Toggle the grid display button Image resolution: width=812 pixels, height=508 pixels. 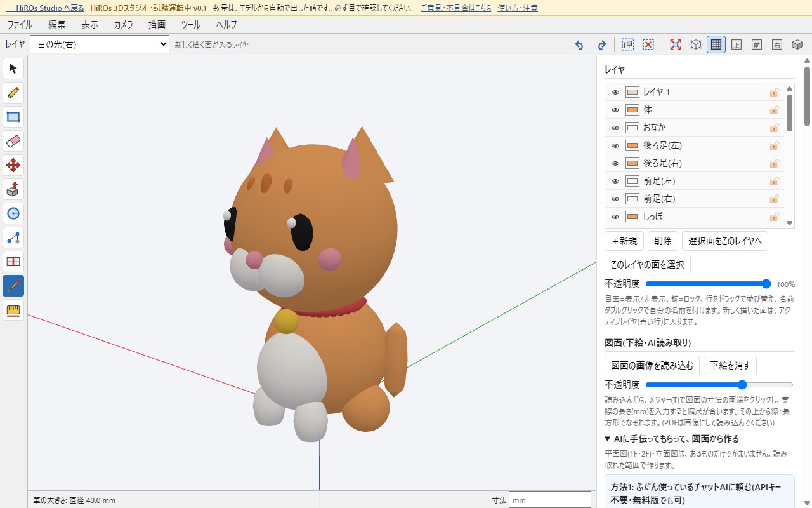click(x=716, y=44)
